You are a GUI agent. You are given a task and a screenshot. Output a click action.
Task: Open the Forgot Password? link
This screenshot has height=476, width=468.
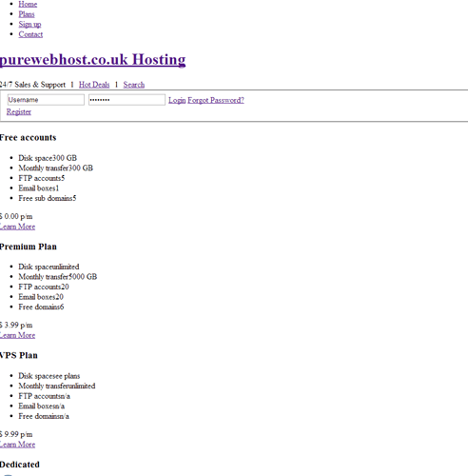(x=216, y=100)
